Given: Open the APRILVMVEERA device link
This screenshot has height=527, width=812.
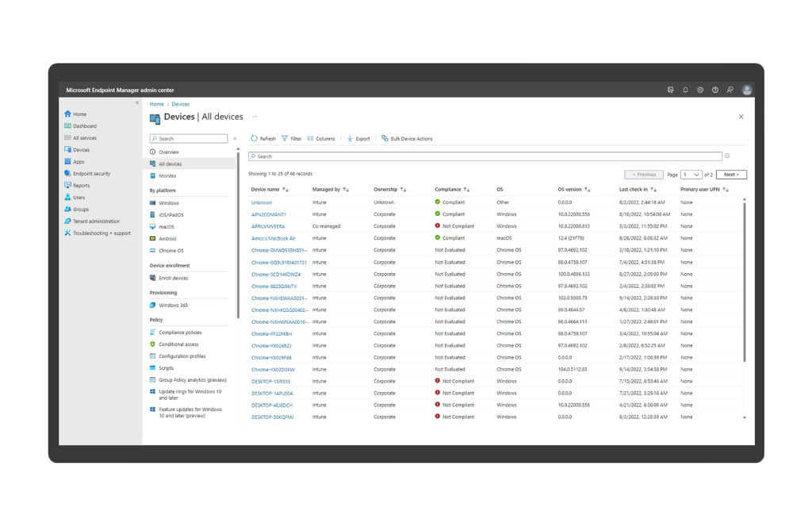Looking at the screenshot, I should [268, 226].
